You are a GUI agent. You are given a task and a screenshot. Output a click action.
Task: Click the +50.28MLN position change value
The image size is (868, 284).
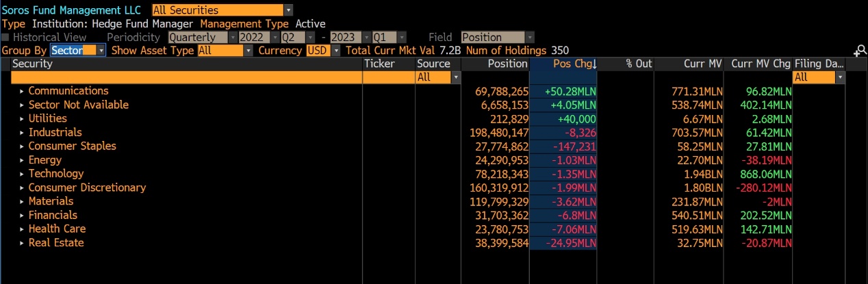(x=570, y=91)
